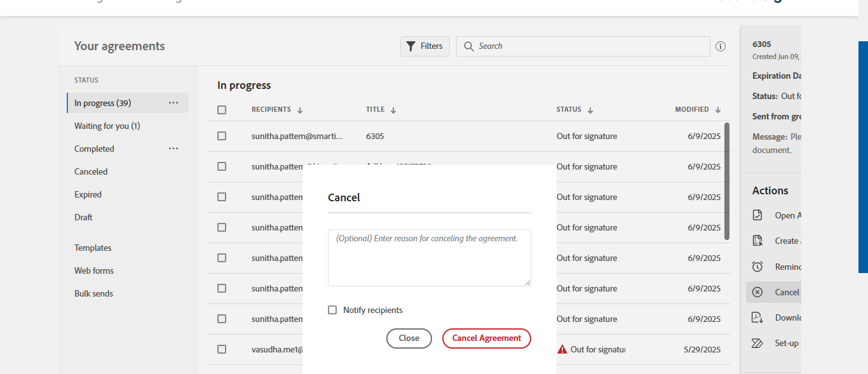Click the Open Agreement action icon

coord(757,215)
